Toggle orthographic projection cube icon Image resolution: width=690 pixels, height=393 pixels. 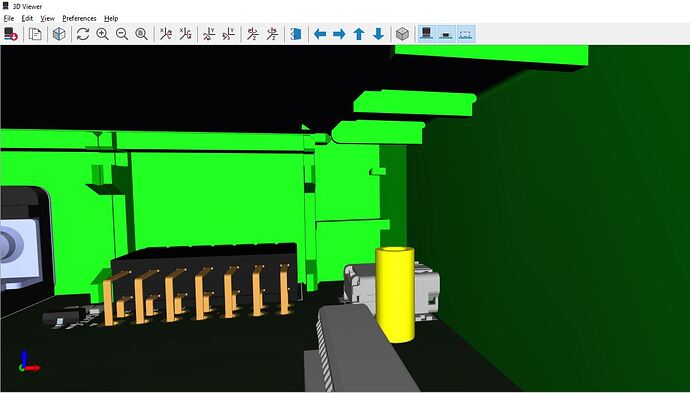coord(402,34)
